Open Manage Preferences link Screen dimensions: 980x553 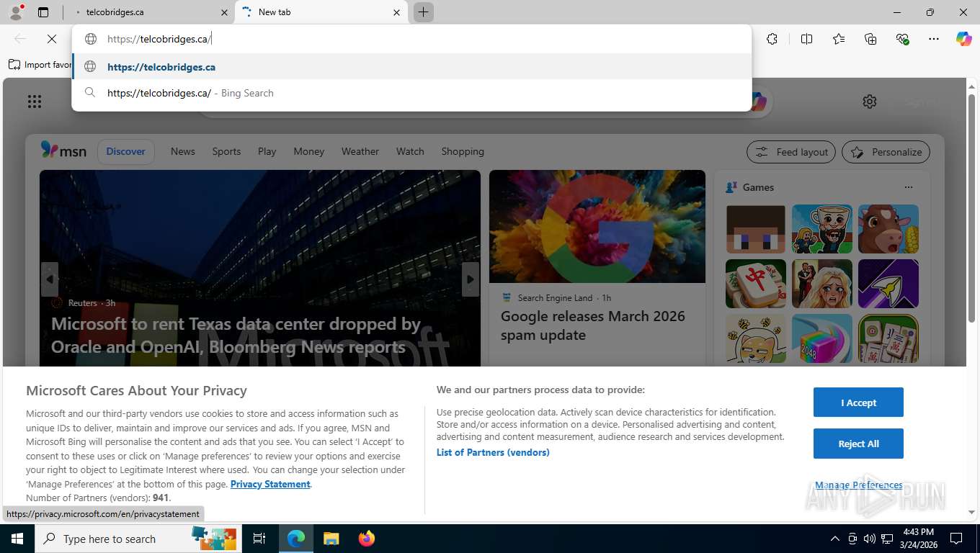(x=858, y=485)
